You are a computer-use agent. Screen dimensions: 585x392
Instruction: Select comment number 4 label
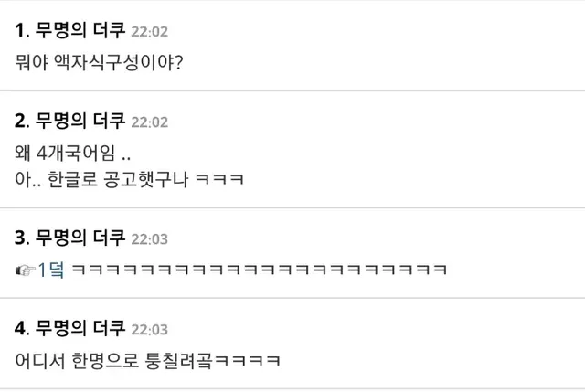[22, 328]
